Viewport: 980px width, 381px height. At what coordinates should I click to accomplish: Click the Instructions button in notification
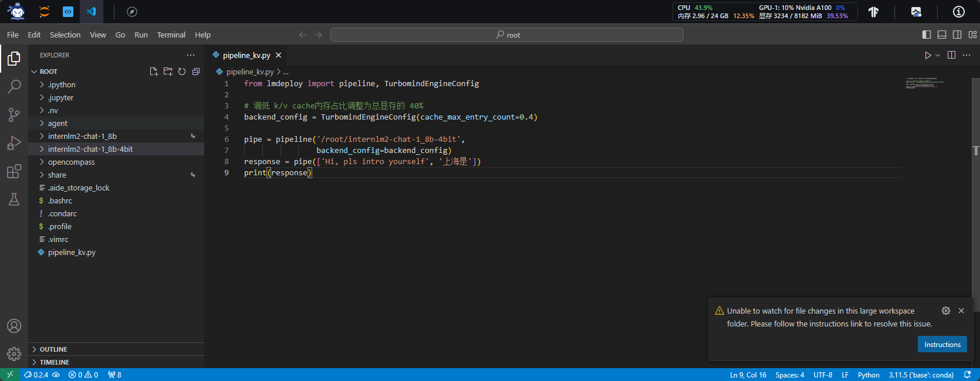(942, 345)
